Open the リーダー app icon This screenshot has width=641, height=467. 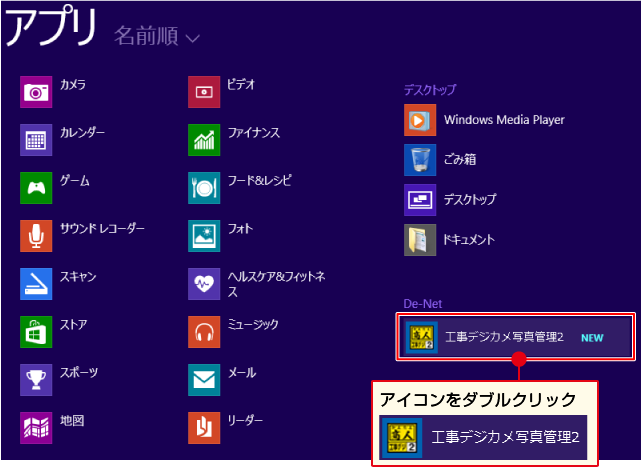click(x=204, y=428)
